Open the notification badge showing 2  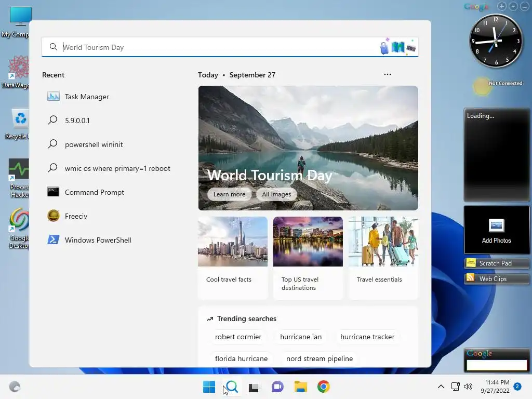tap(517, 387)
